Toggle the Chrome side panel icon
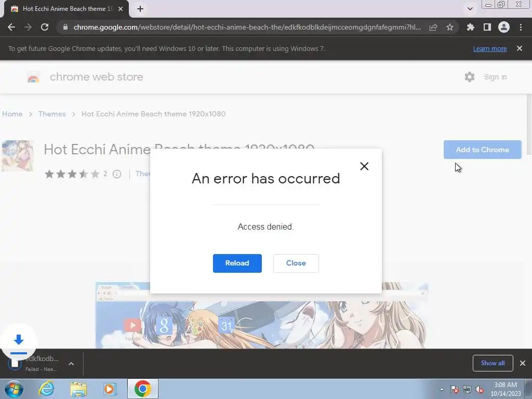This screenshot has width=532, height=399. point(487,27)
